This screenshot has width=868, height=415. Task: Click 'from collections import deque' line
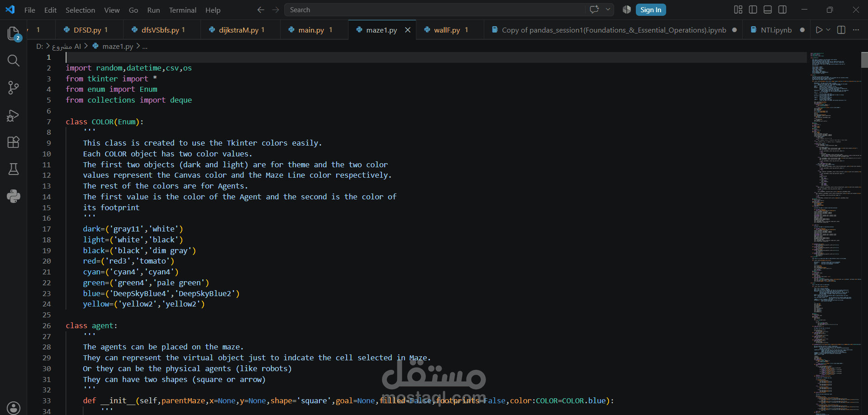[129, 100]
